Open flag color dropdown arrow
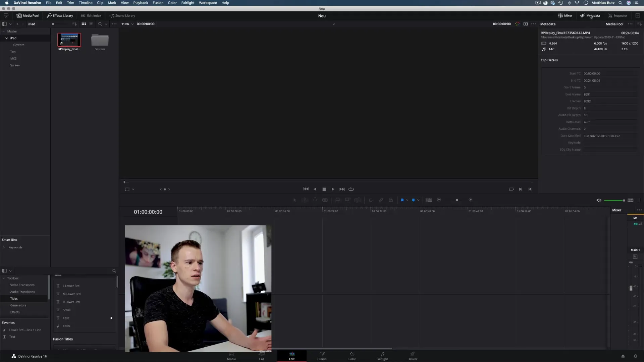Viewport: 644px width, 362px height. (x=407, y=200)
